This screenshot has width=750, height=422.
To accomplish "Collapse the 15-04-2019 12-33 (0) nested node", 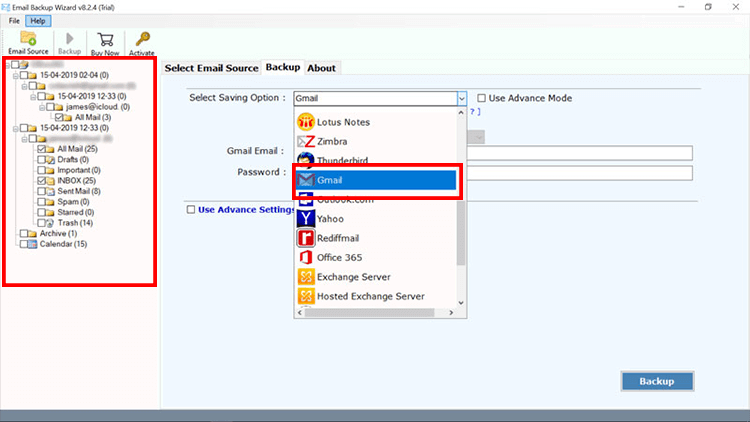I will pyautogui.click(x=33, y=97).
